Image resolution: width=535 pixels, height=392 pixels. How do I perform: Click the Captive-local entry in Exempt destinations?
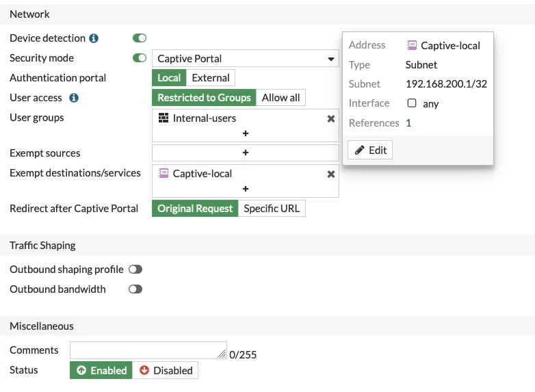click(203, 173)
